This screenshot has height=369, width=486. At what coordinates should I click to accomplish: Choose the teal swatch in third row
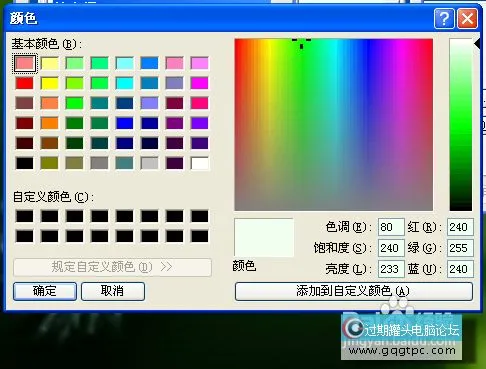100,103
